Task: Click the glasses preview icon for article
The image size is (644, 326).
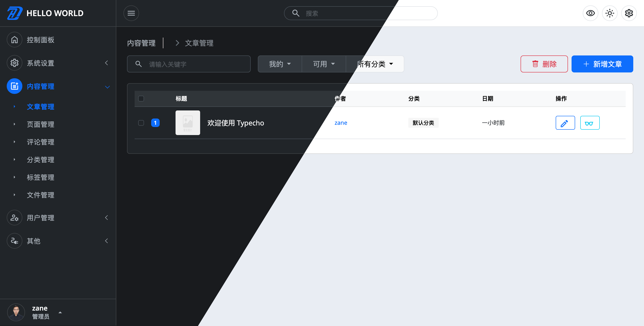Action: [589, 123]
